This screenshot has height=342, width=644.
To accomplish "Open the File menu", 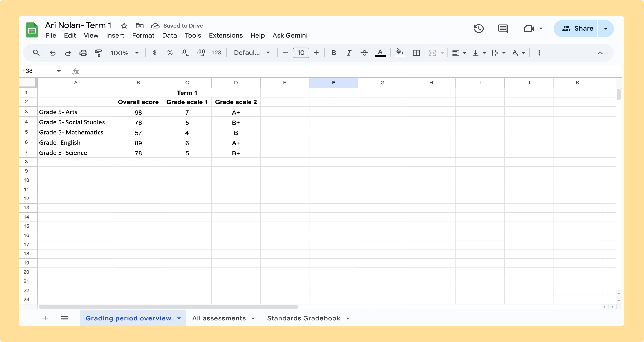I will [x=51, y=36].
